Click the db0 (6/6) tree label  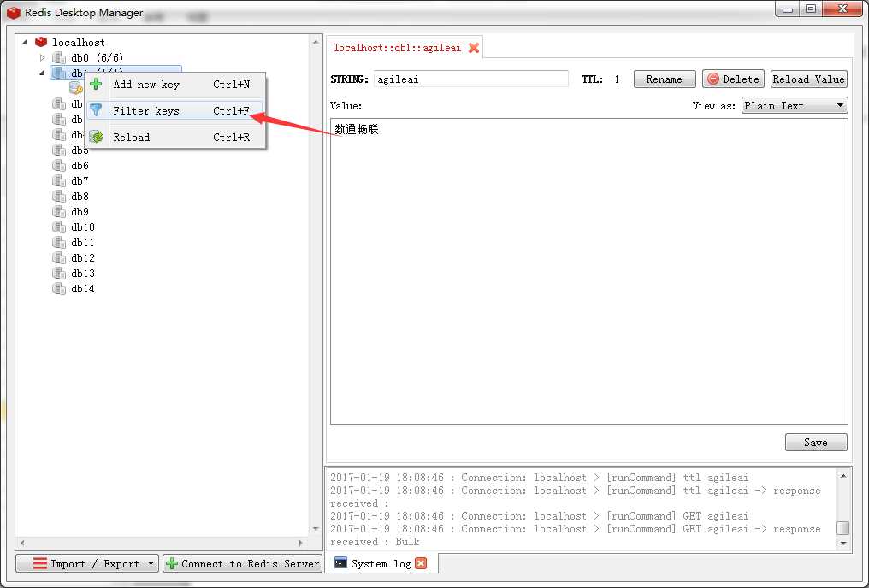tap(97, 57)
